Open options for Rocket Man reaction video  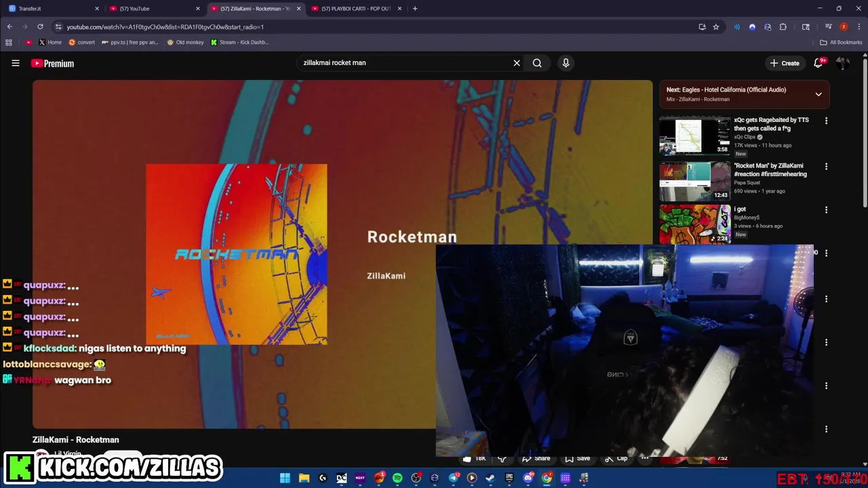tap(826, 166)
